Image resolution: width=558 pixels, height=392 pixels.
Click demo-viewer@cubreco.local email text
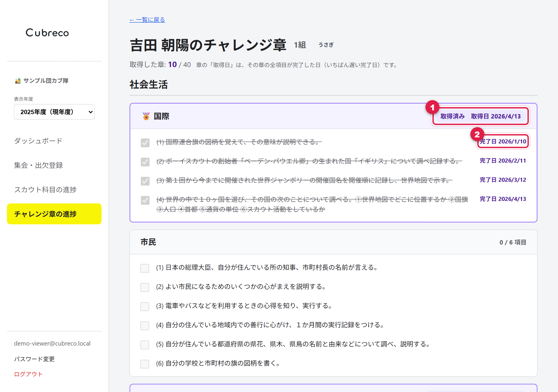52,343
